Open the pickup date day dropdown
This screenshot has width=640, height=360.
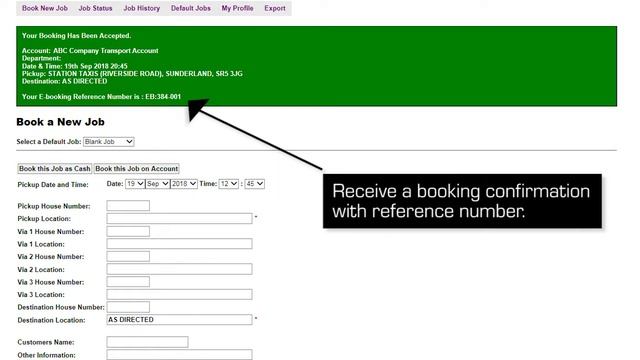[x=135, y=184]
